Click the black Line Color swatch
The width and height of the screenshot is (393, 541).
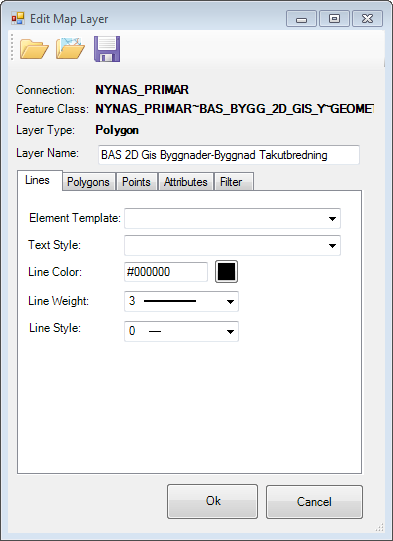click(x=226, y=272)
